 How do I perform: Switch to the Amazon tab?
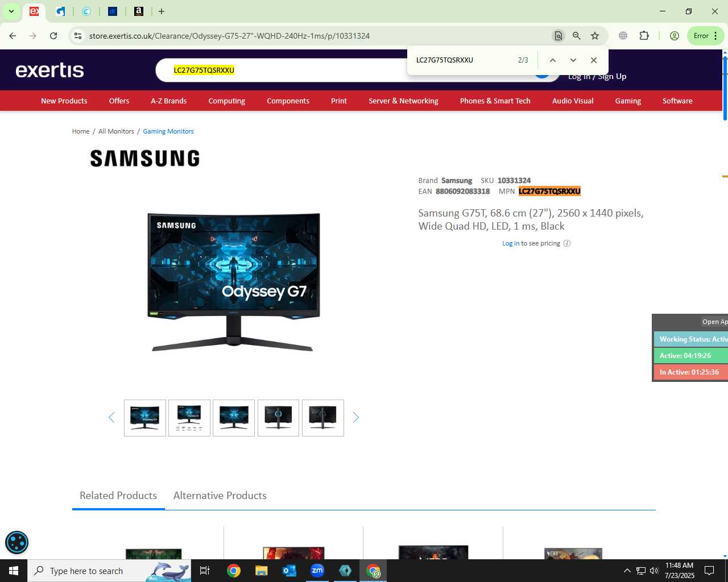(139, 11)
